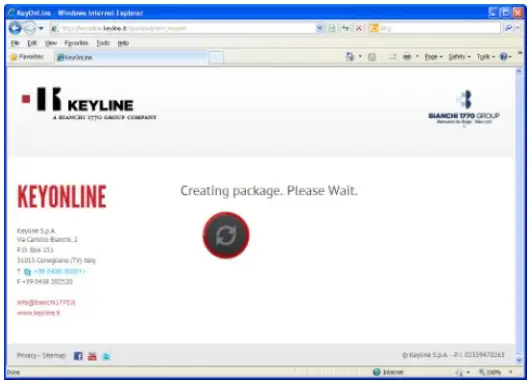Image resolution: width=532 pixels, height=385 pixels.
Task: Click the Print icon
Action: (x=407, y=57)
